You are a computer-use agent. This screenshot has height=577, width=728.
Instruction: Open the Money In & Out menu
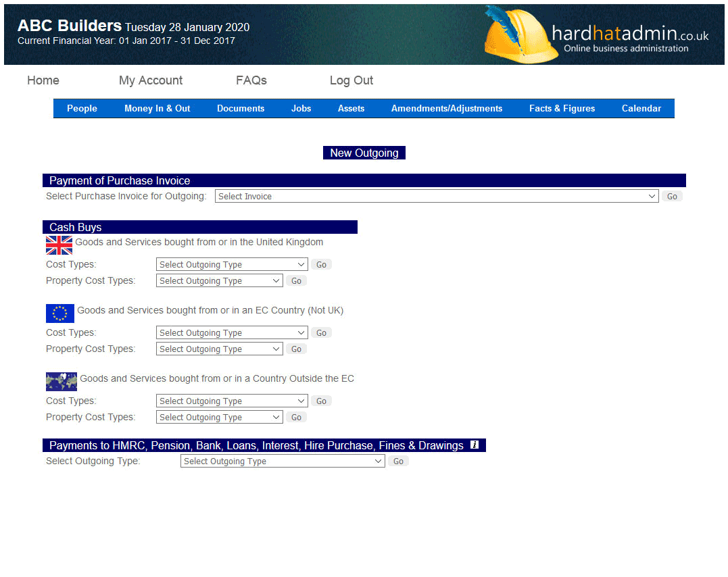pos(157,109)
